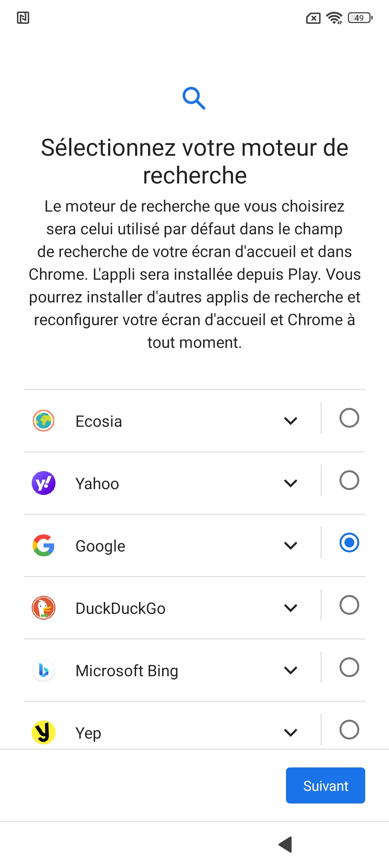Select the DuckDuckGo radio button
The height and width of the screenshot is (868, 389).
coord(349,605)
